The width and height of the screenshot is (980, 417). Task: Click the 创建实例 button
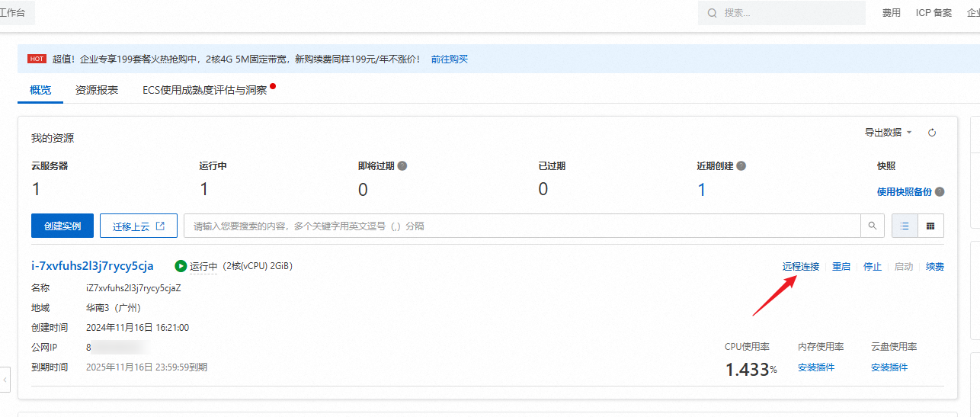(x=62, y=226)
